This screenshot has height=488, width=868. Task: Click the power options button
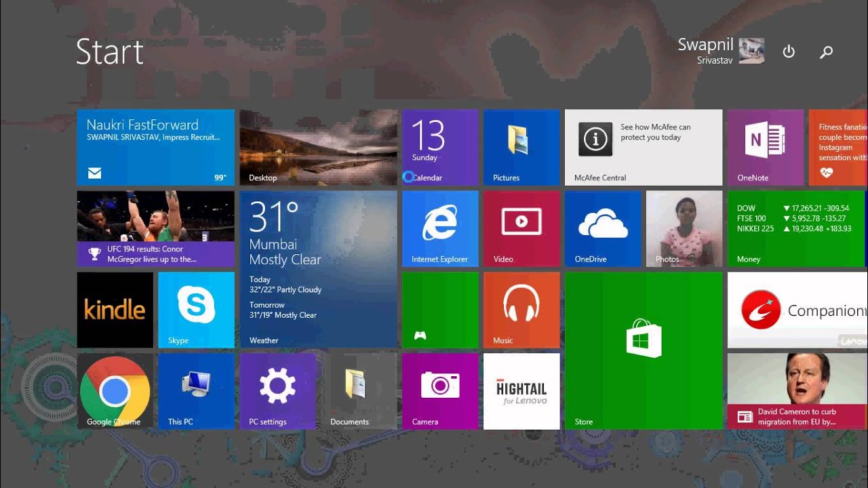[x=789, y=52]
